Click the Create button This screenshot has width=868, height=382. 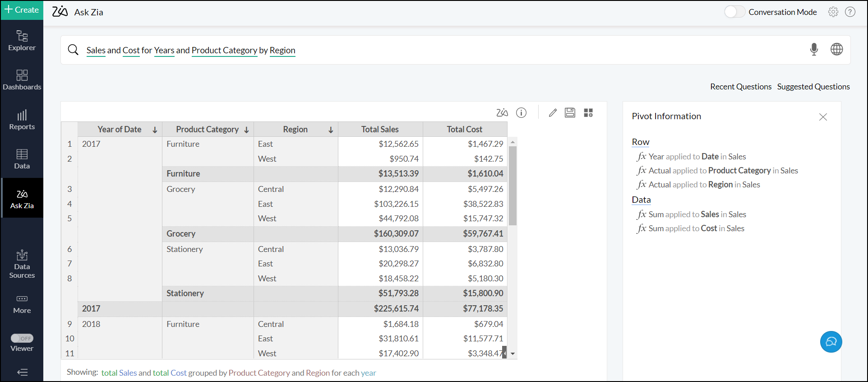(22, 10)
